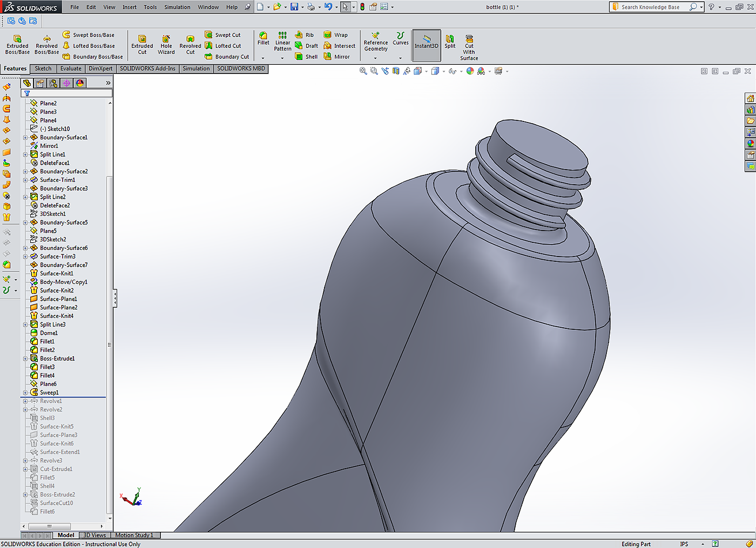Switch to the Motion Study 1 tab
This screenshot has height=548, width=756.
[x=134, y=535]
